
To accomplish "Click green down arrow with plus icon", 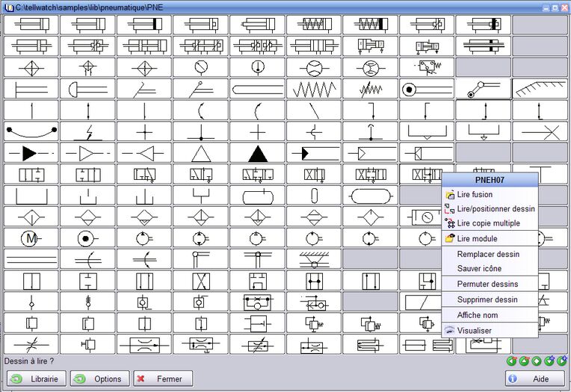I will coord(549,361).
